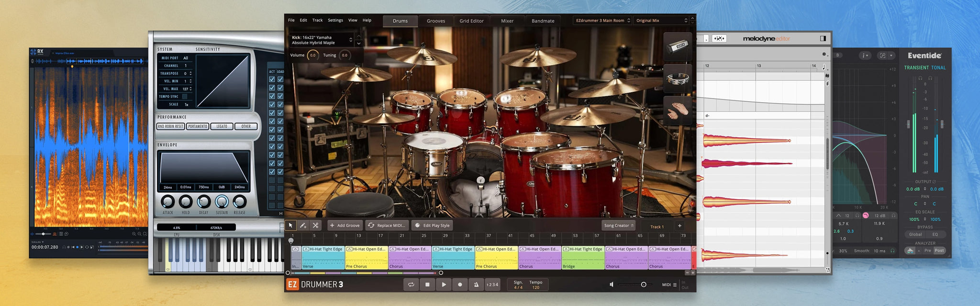The image size is (980, 306).
Task: Open the Settings menu
Action: 335,21
